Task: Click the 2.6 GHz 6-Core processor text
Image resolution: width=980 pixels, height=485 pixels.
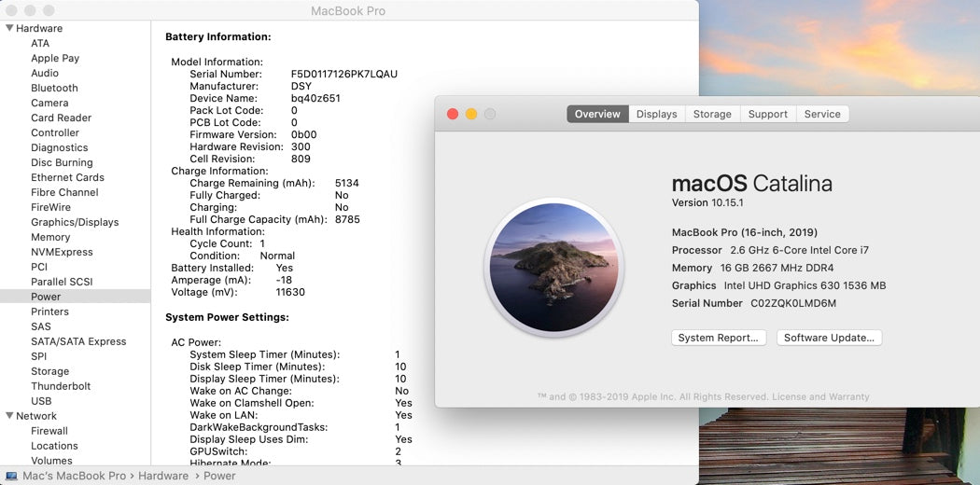Action: coord(799,250)
